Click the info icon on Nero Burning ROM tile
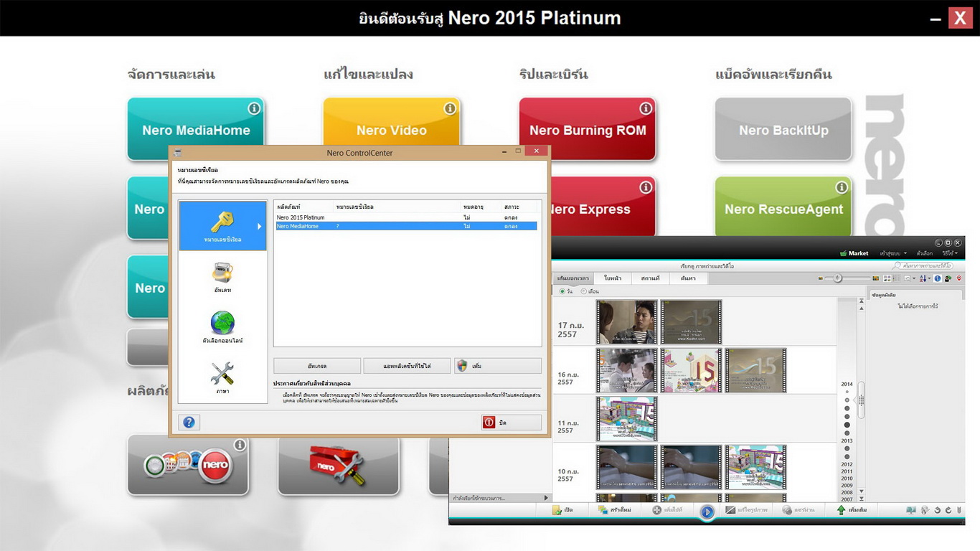 coord(646,108)
